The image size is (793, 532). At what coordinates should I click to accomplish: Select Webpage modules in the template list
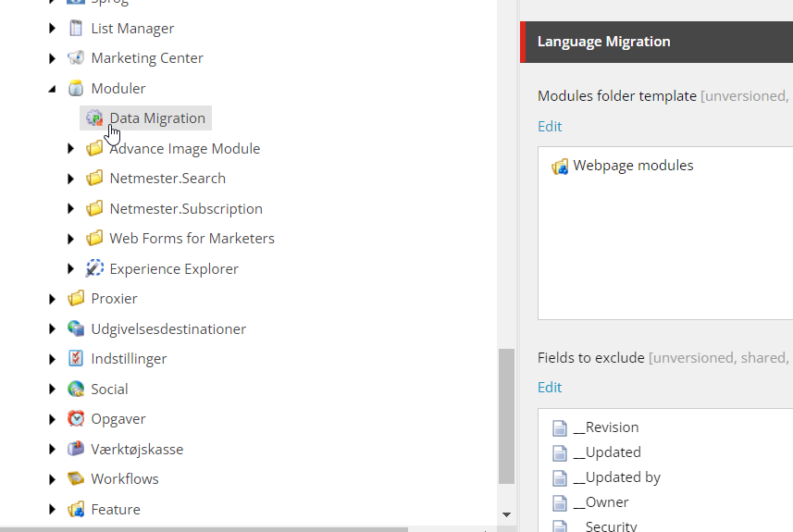click(633, 166)
